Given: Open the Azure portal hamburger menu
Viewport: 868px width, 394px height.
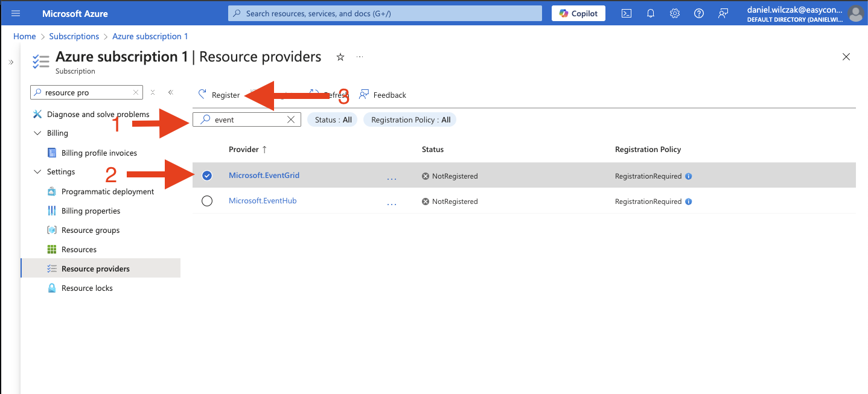Looking at the screenshot, I should 16,13.
